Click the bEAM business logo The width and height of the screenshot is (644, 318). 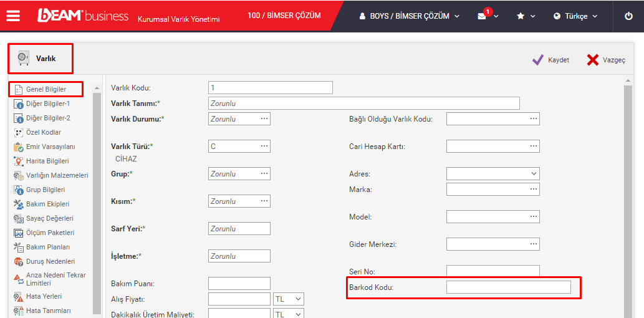[82, 16]
